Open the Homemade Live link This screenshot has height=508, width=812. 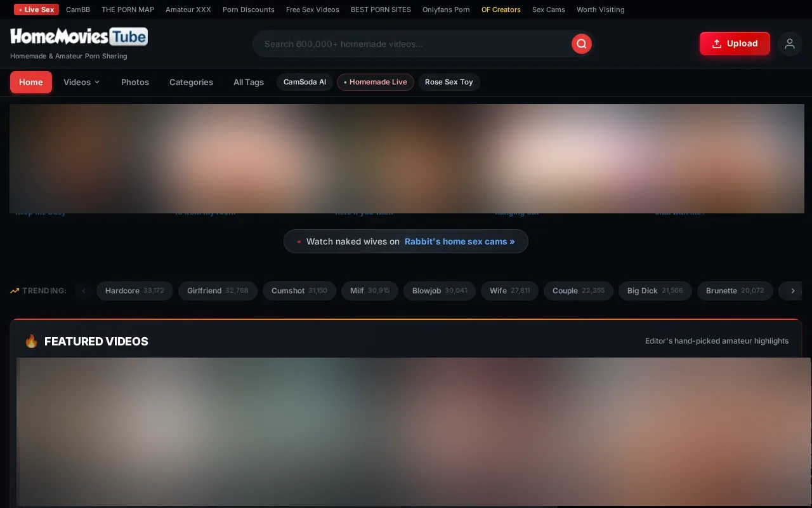(376, 82)
